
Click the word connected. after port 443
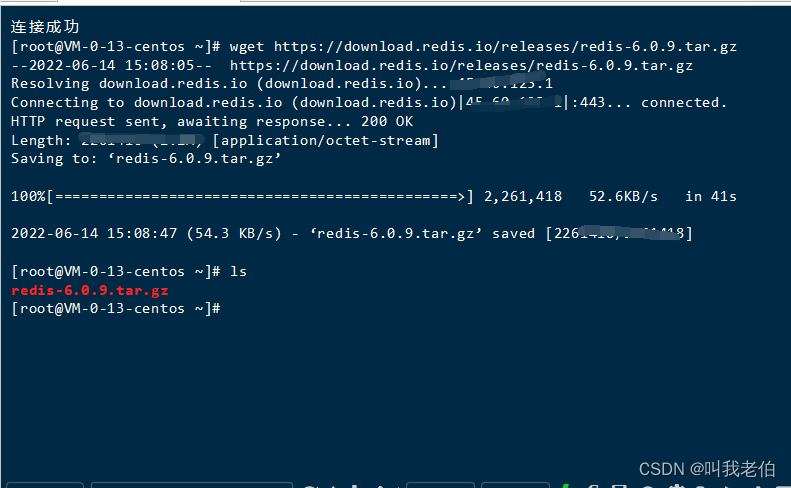click(684, 102)
